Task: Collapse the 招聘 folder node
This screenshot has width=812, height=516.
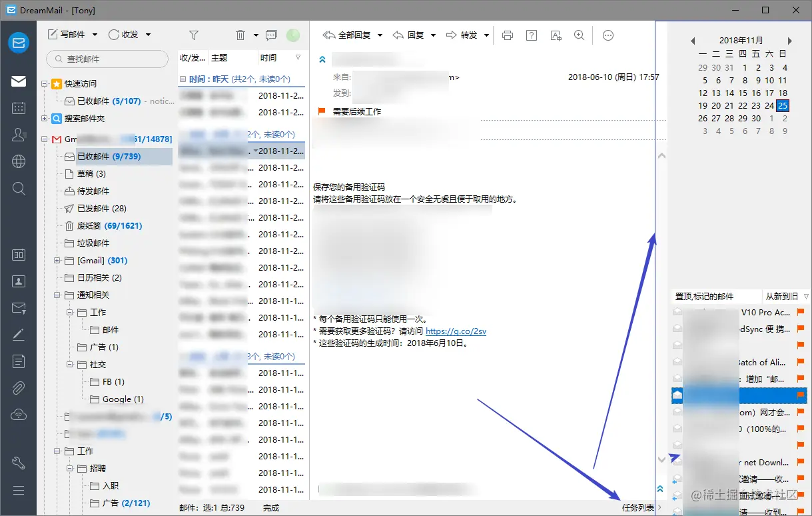Action: click(70, 469)
